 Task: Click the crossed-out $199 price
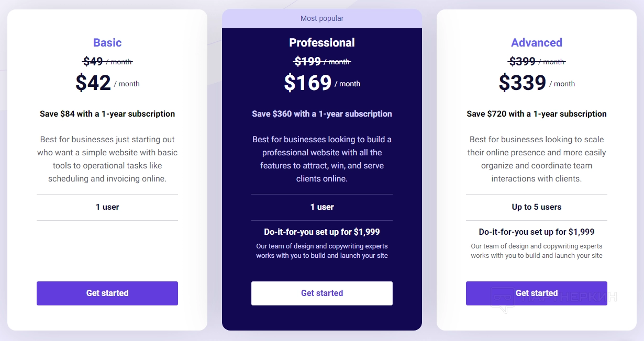click(x=308, y=62)
